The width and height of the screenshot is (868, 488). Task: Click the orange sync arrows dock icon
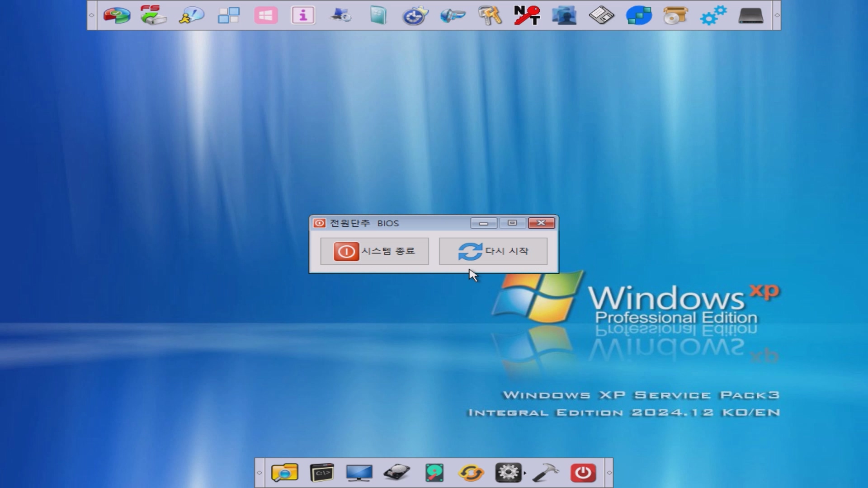(471, 473)
